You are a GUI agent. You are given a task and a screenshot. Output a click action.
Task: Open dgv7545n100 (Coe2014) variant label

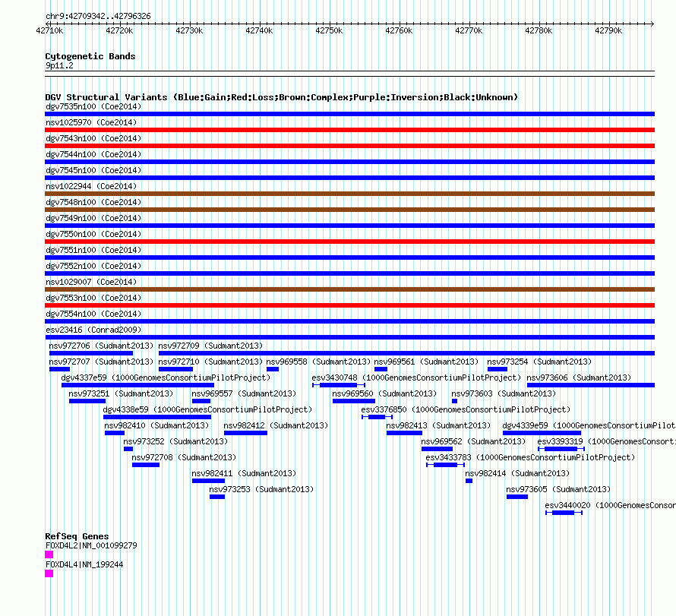(x=93, y=170)
